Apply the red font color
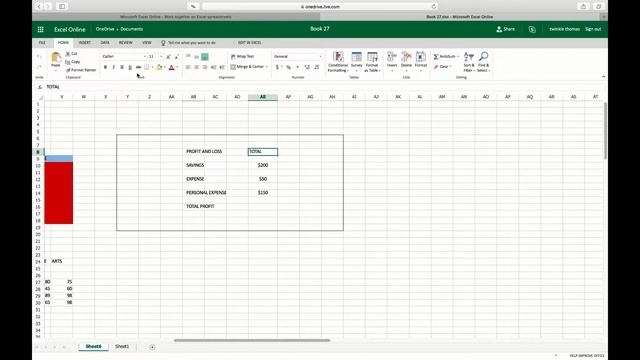The width and height of the screenshot is (640, 360). pos(172,67)
